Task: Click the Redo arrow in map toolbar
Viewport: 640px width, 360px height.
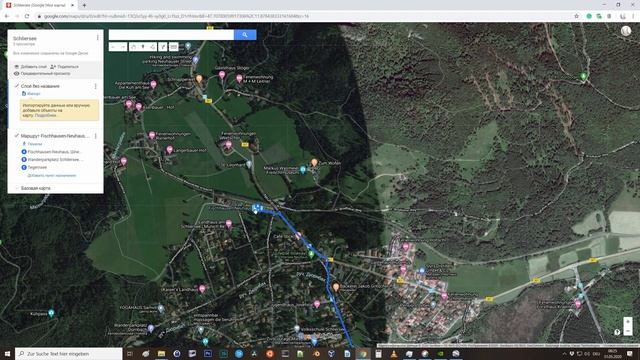Action: pos(122,47)
